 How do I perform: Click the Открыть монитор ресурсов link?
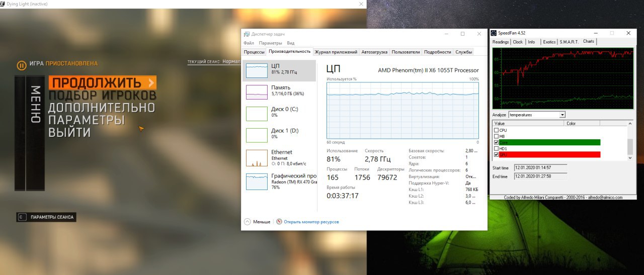click(311, 222)
